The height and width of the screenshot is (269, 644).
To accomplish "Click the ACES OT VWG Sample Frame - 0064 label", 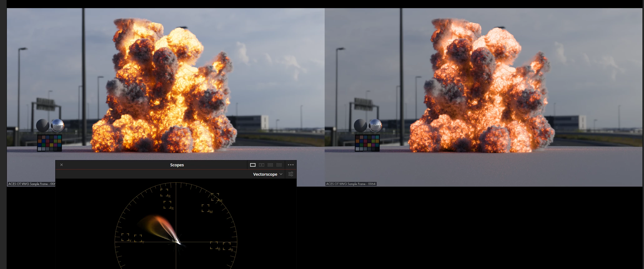I will [351, 184].
